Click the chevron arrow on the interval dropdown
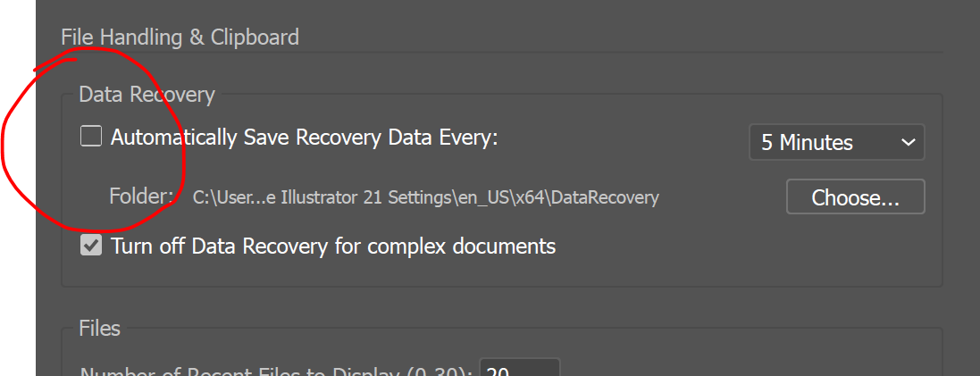980x376 pixels. point(909,143)
